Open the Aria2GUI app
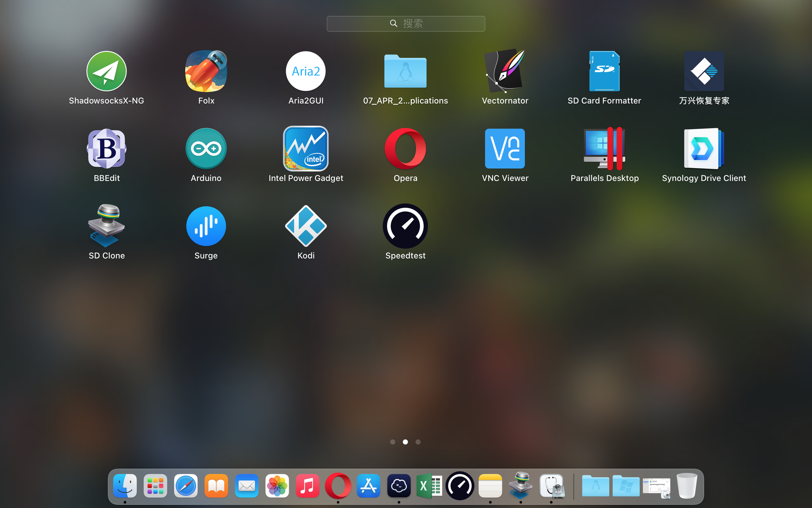 coord(306,71)
